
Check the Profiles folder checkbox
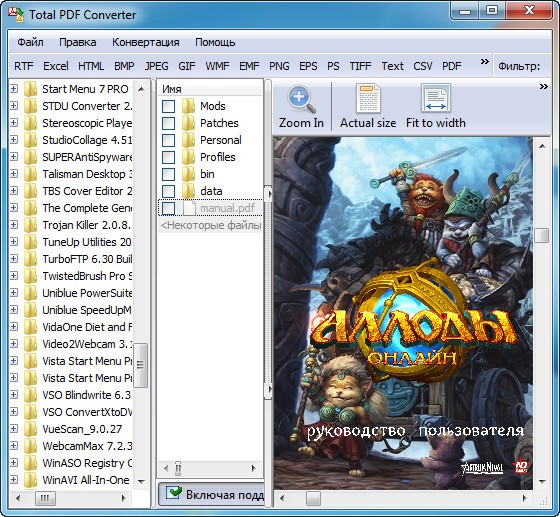pyautogui.click(x=169, y=157)
